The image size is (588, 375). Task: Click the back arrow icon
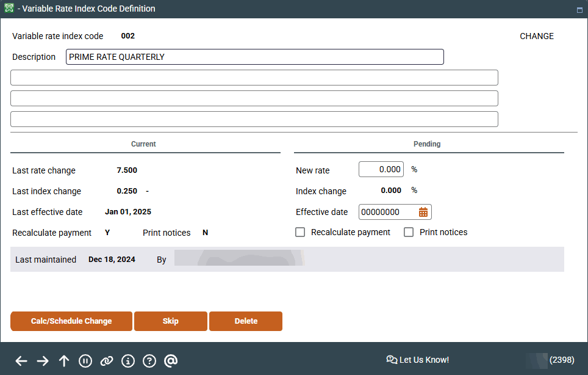21,361
